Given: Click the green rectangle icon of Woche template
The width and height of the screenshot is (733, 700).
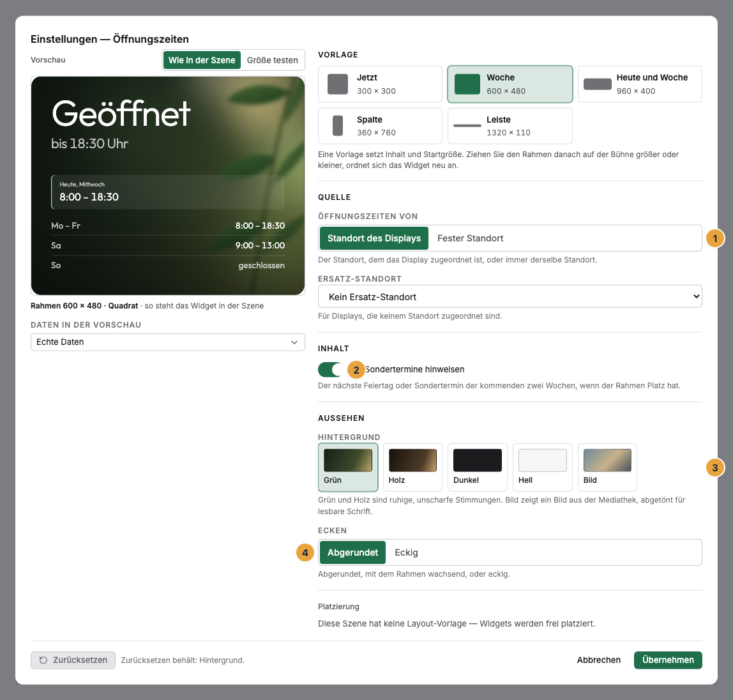Looking at the screenshot, I should [x=467, y=84].
